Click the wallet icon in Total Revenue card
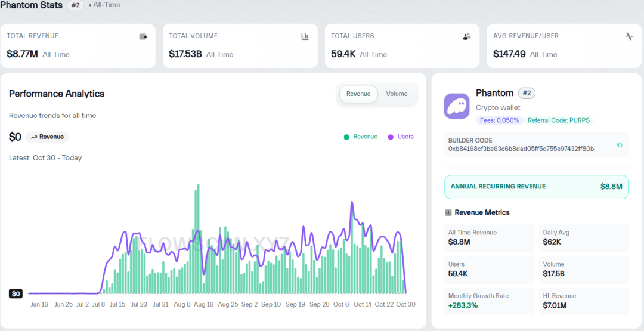The height and width of the screenshot is (331, 644). point(143,36)
